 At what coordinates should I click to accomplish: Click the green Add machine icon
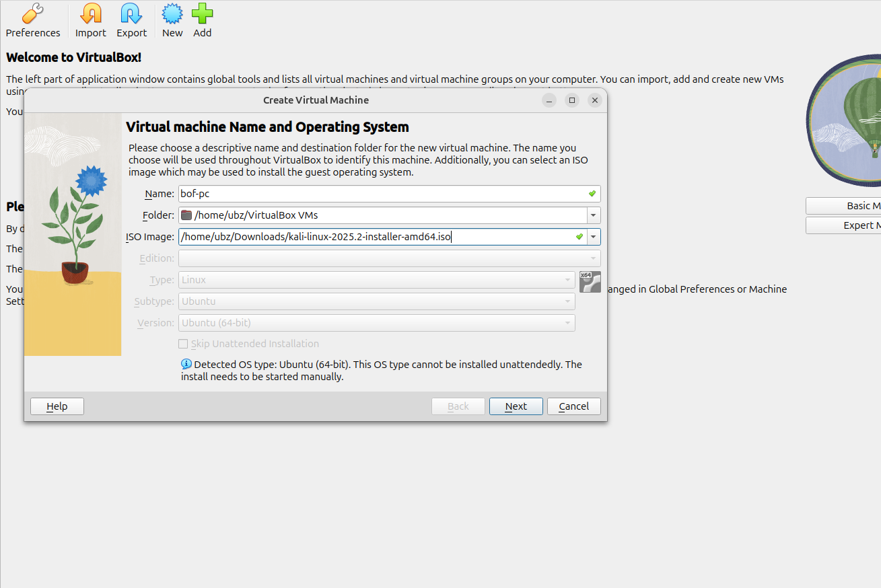coord(202,14)
